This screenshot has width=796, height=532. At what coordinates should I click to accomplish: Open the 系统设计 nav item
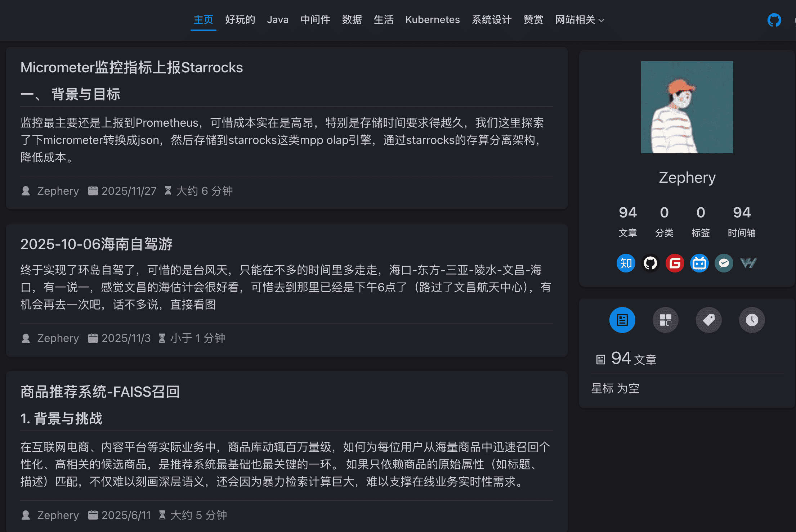[x=492, y=20]
